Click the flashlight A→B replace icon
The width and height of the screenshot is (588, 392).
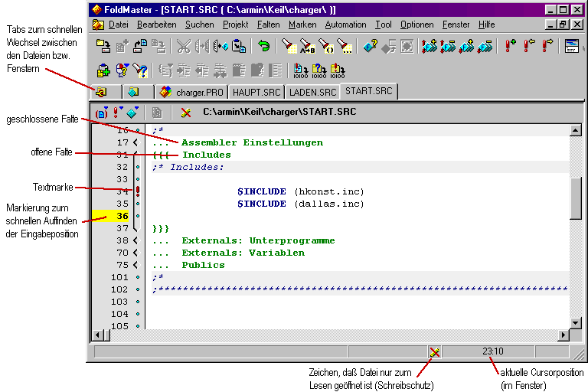(307, 46)
